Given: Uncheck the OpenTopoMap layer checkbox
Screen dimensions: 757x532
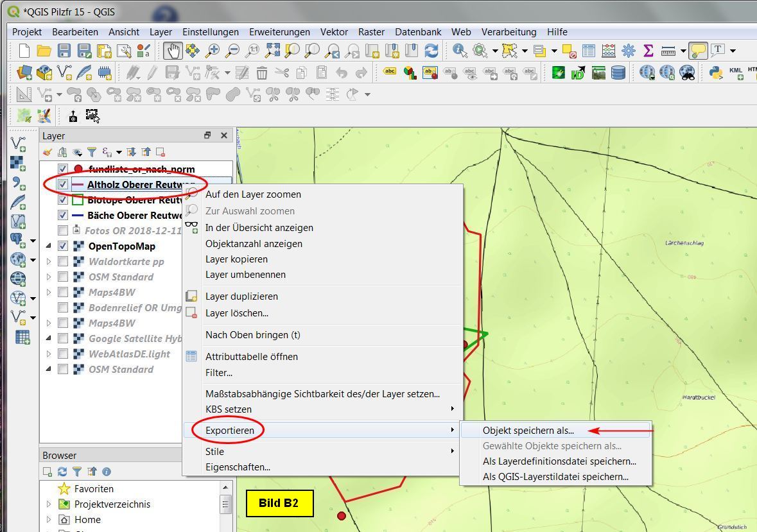Looking at the screenshot, I should point(63,246).
